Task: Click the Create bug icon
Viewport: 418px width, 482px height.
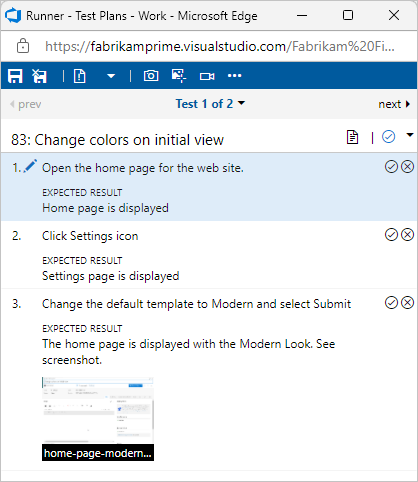Action: pos(80,76)
